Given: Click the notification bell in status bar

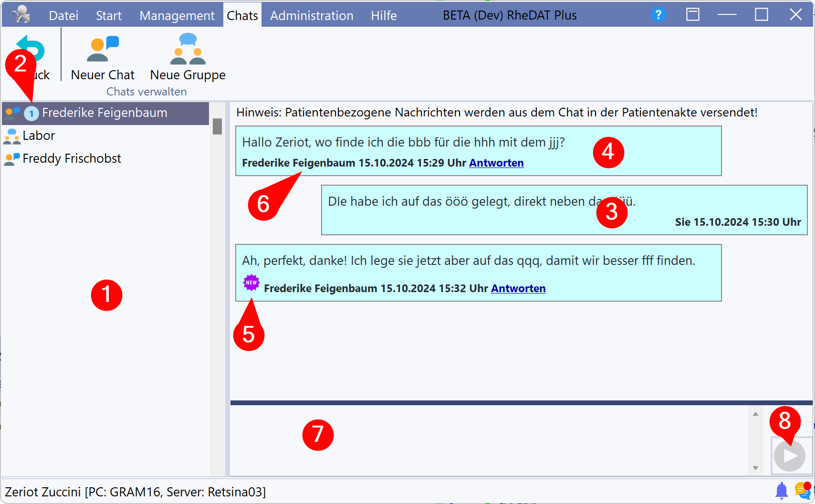Looking at the screenshot, I should [x=781, y=491].
